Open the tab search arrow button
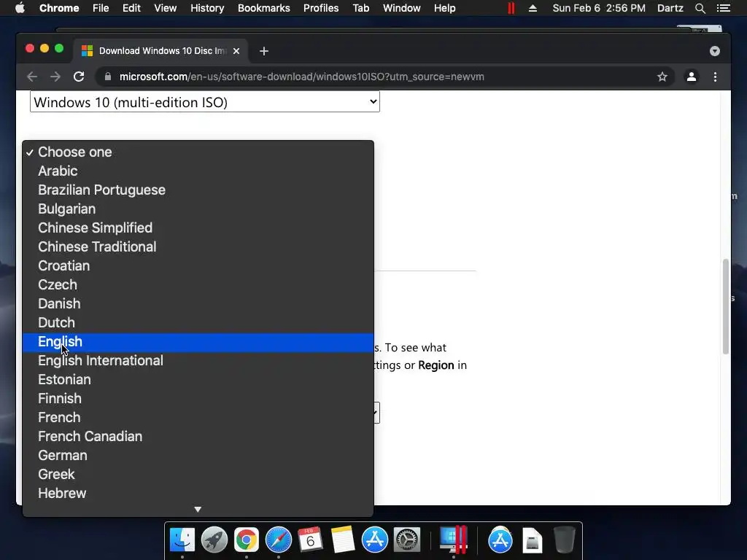 tap(715, 51)
